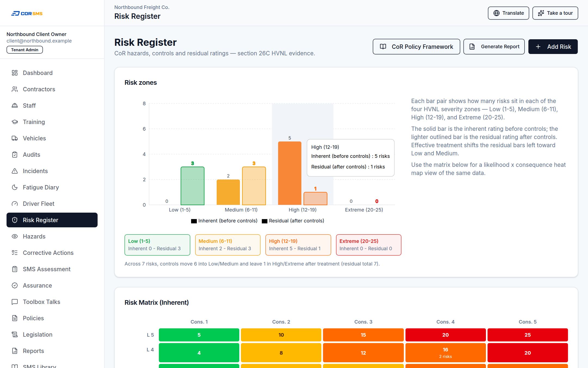588x368 pixels.
Task: Click the Hazards eye icon
Action: 15,236
